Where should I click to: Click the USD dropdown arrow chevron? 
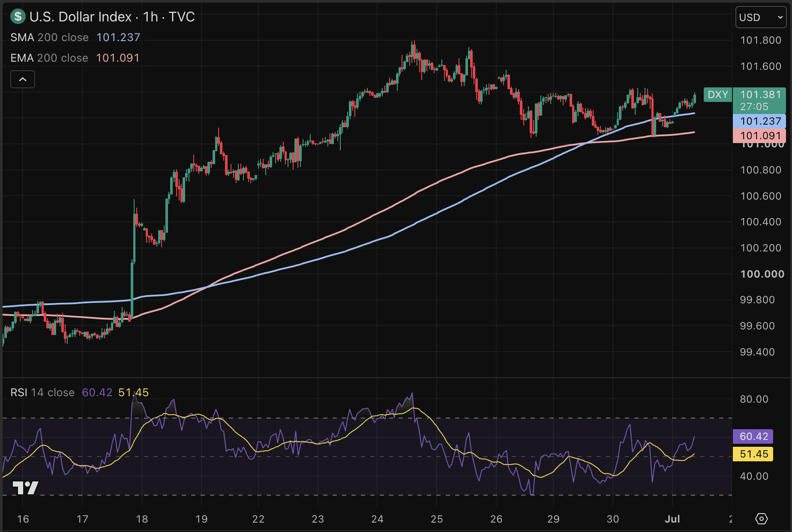point(780,18)
